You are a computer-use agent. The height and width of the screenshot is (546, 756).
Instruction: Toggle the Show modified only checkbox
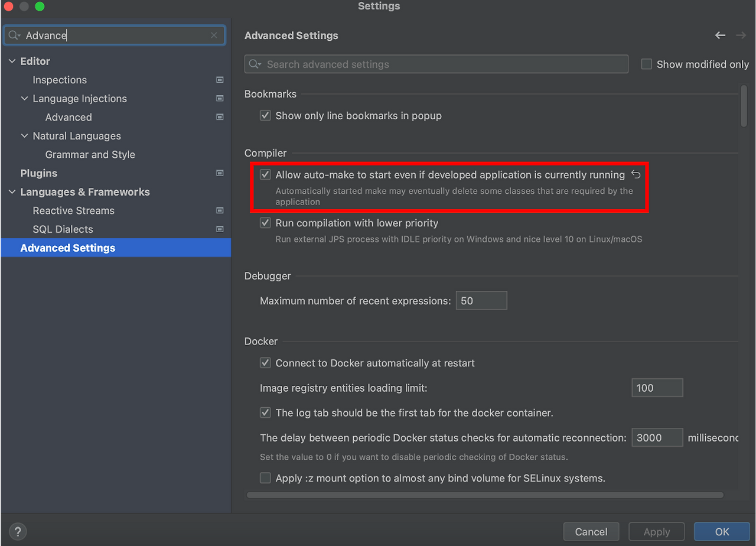coord(646,64)
